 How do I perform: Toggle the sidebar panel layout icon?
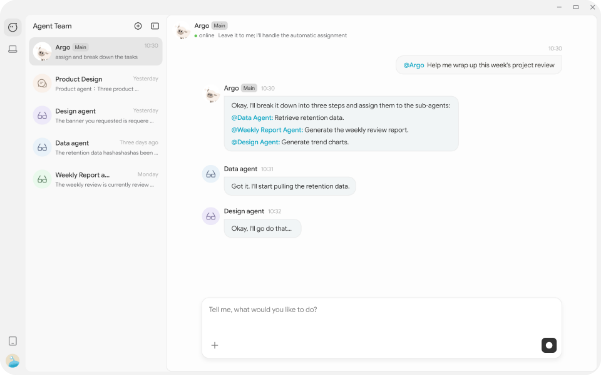(x=155, y=26)
